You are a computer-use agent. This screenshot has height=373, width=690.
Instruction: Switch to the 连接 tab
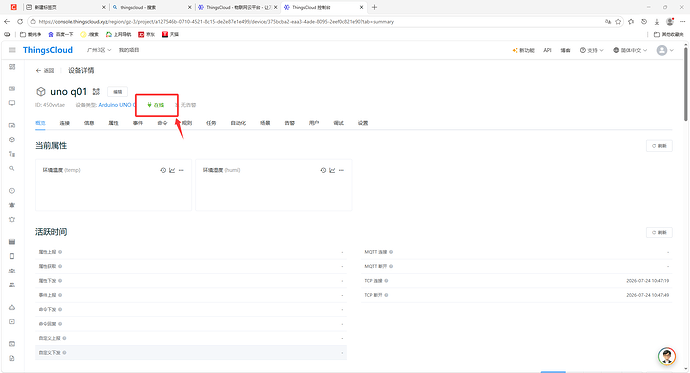tap(65, 123)
